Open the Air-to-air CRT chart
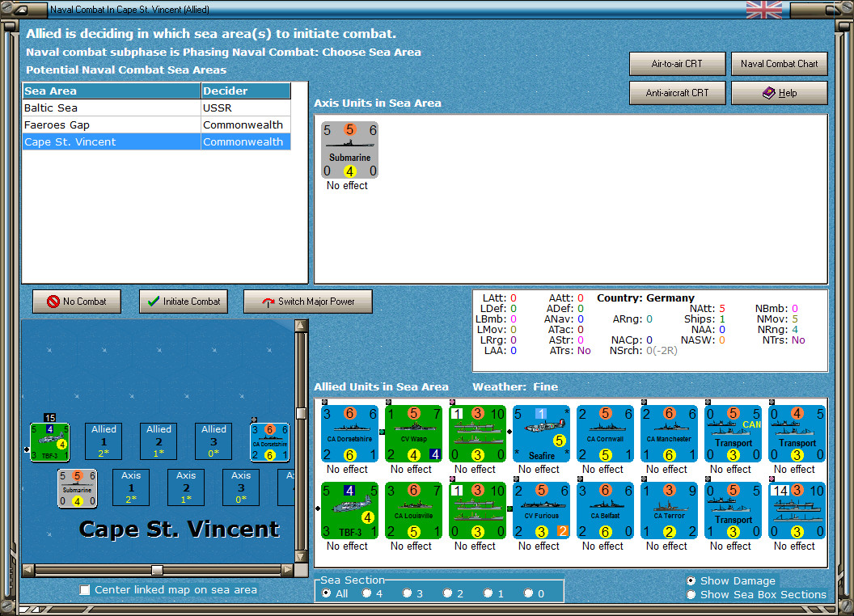Image resolution: width=854 pixels, height=616 pixels. 677,64
